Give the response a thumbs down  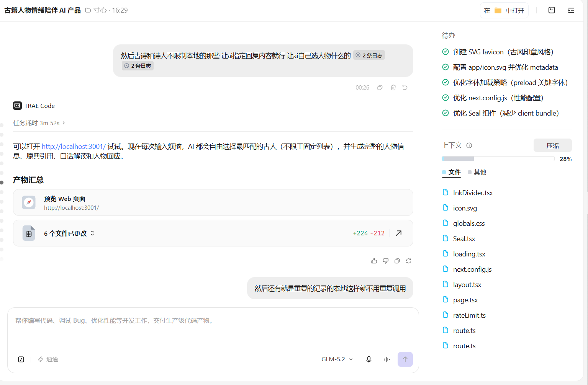(x=386, y=261)
